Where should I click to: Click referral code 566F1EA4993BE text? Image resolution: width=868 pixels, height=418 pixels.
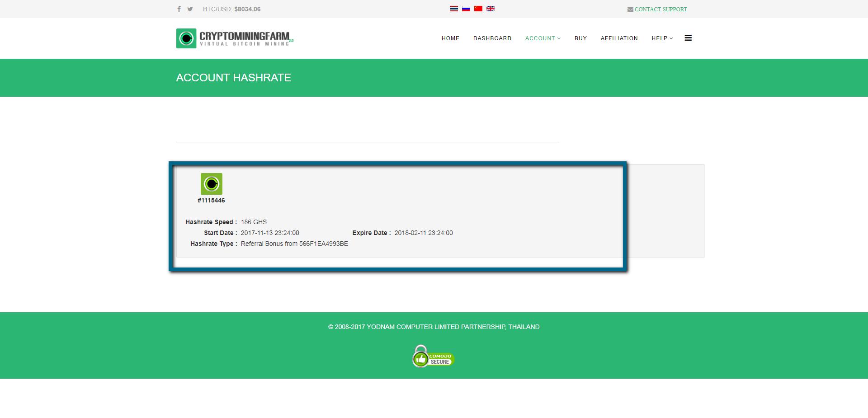click(x=323, y=244)
